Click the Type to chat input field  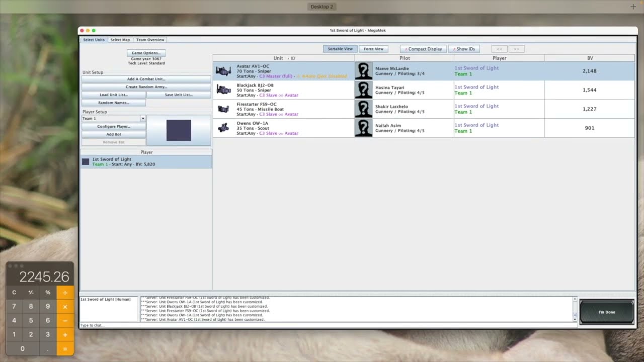[329, 325]
